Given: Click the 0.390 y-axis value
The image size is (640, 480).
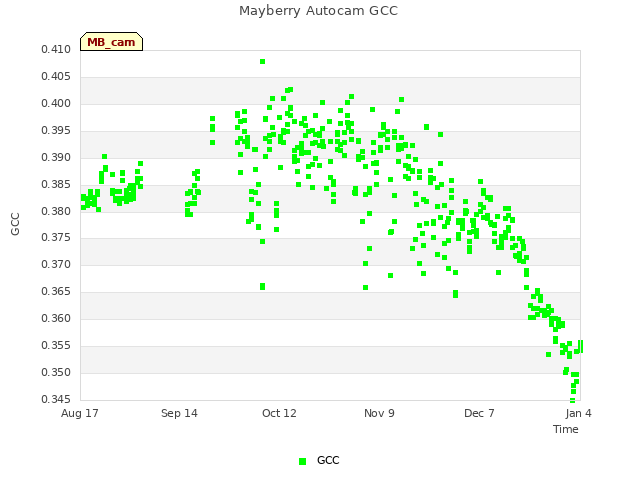Looking at the screenshot, I should click(56, 158).
